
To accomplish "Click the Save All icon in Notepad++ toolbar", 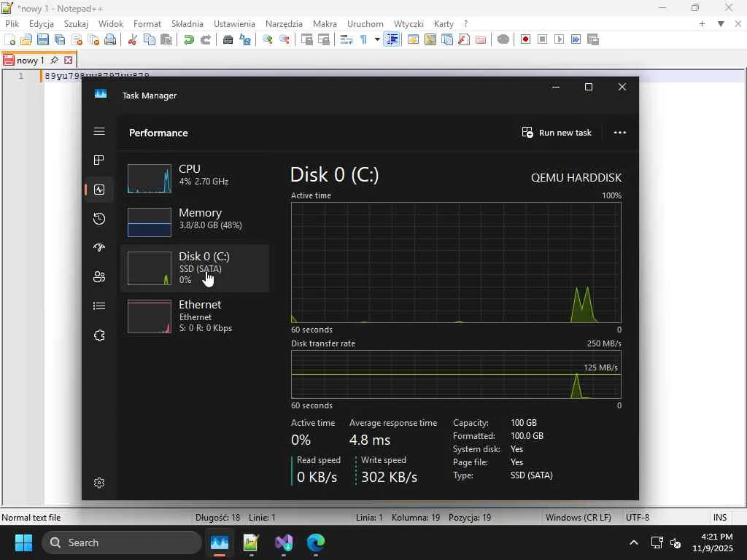I will click(60, 39).
